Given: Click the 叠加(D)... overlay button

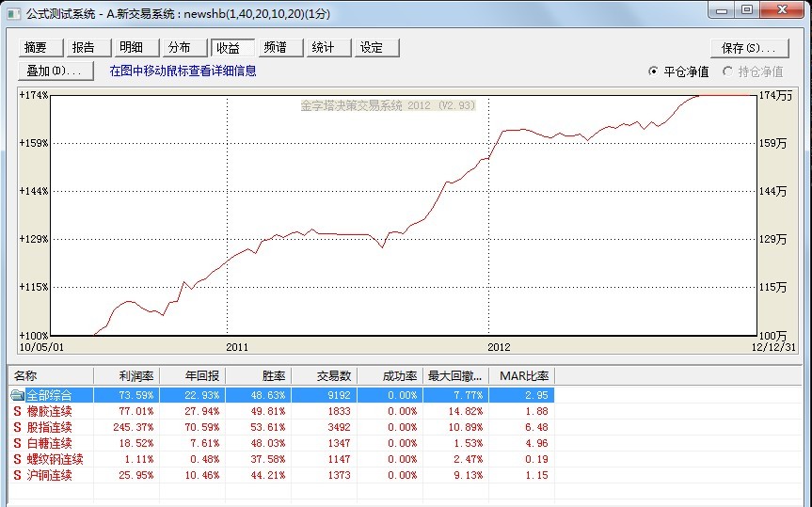Looking at the screenshot, I should point(56,71).
